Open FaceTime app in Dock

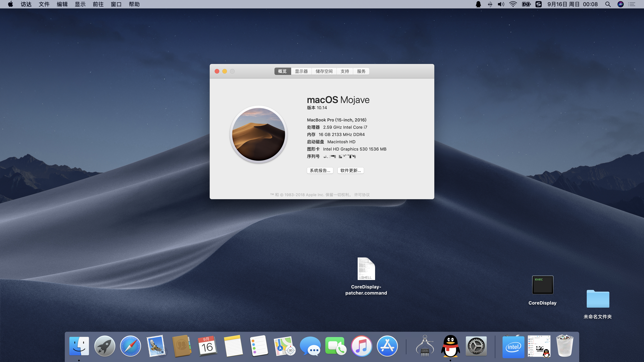336,346
